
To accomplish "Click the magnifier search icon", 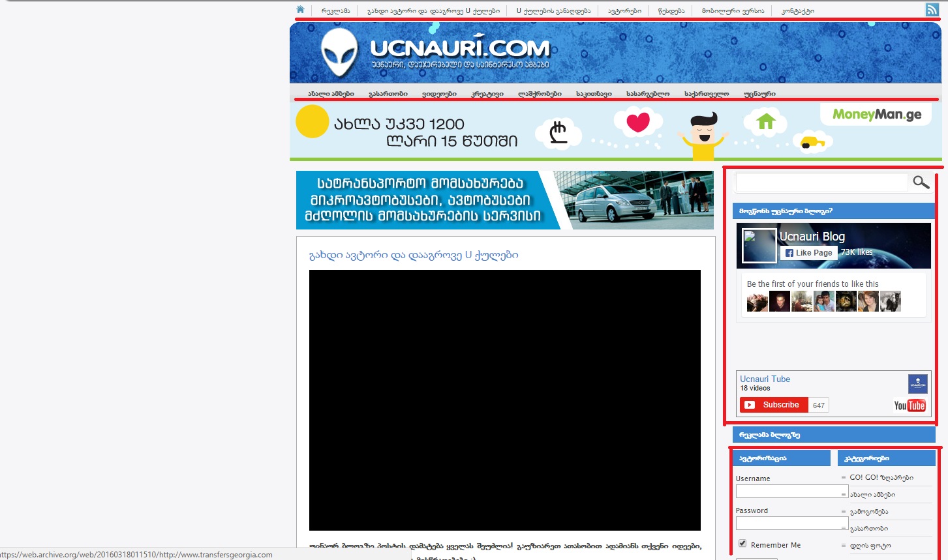I will [921, 183].
